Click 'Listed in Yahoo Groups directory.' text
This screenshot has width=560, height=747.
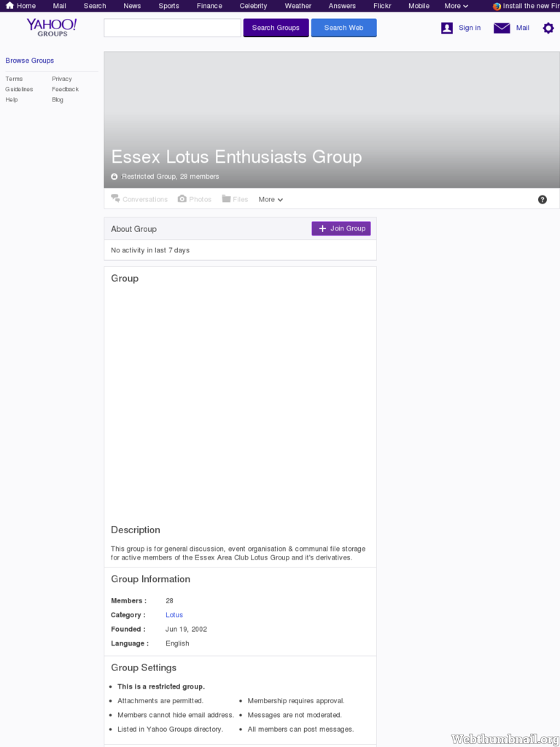(170, 729)
